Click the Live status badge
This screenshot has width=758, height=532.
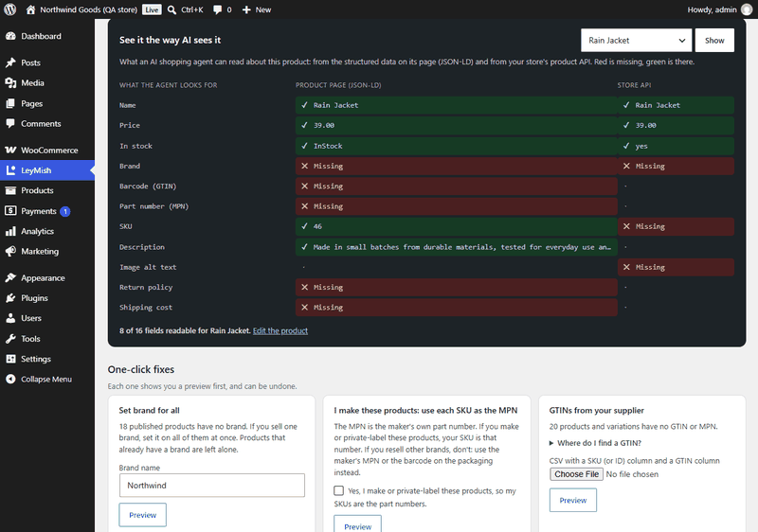click(x=152, y=9)
